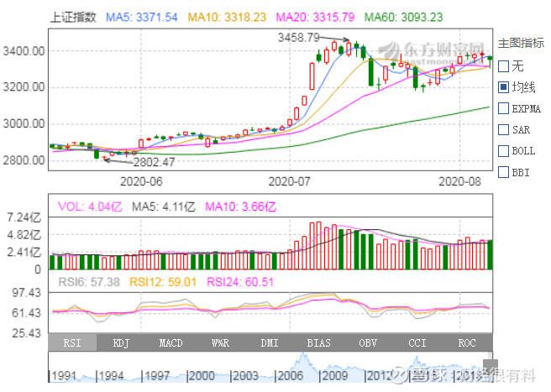Switch to the BIAS tab

tap(319, 343)
